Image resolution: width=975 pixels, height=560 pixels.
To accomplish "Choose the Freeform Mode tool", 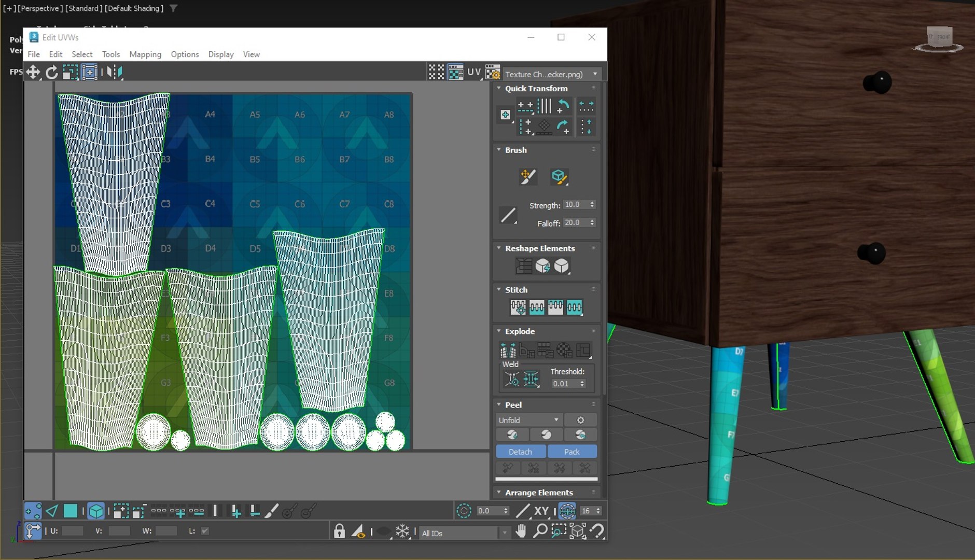I will tap(89, 72).
